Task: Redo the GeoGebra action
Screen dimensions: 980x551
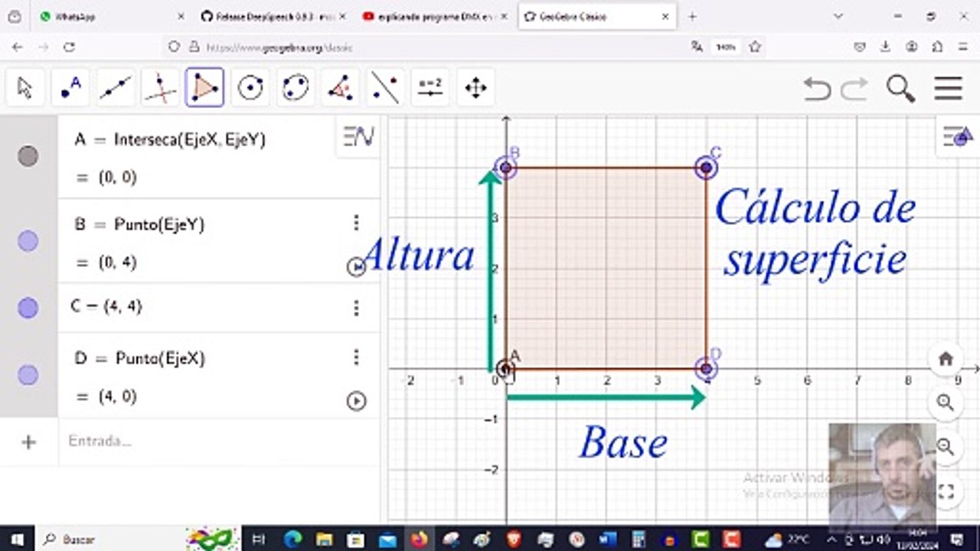Action: click(x=854, y=89)
